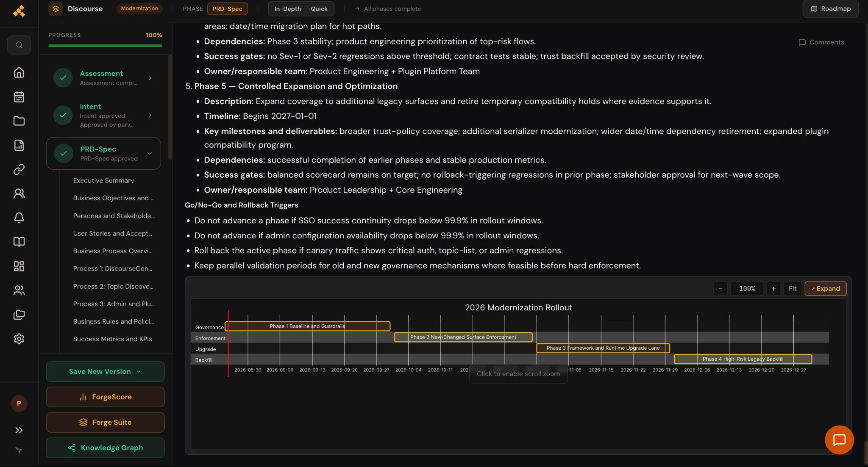Expand the Assessment phase chevron
The image size is (868, 467).
(150, 78)
